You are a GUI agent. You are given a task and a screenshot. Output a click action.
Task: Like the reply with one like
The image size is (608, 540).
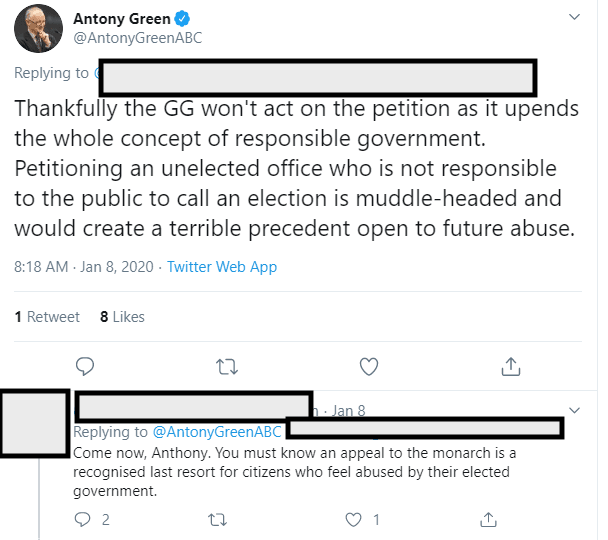point(353,519)
